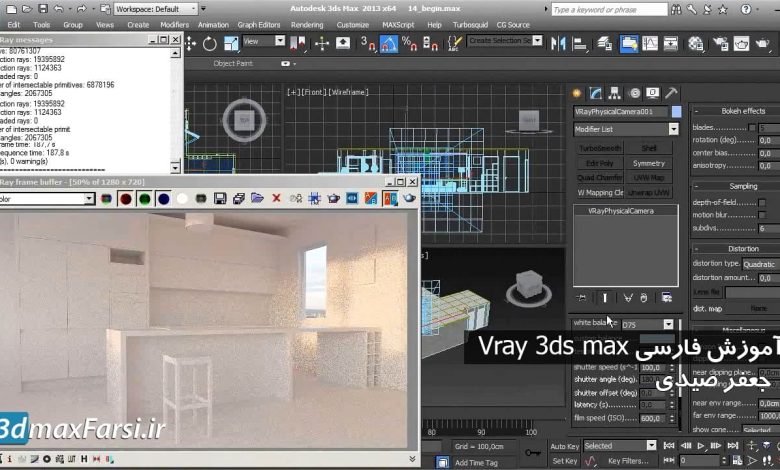Image resolution: width=780 pixels, height=470 pixels.
Task: Click the Edit Poly modifier button
Action: point(599,163)
